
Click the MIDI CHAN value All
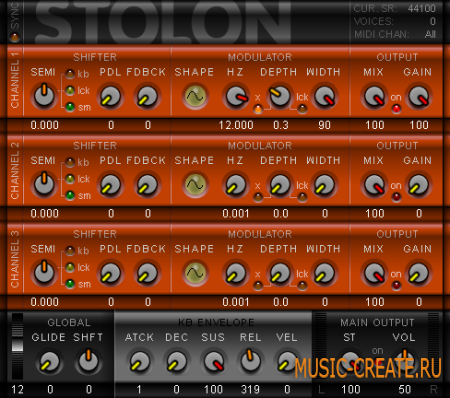click(430, 34)
